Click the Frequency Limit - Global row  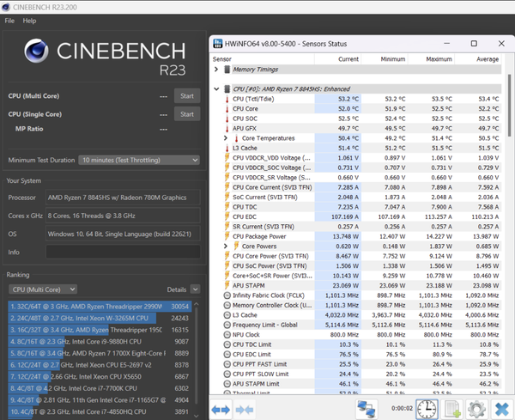(361, 325)
